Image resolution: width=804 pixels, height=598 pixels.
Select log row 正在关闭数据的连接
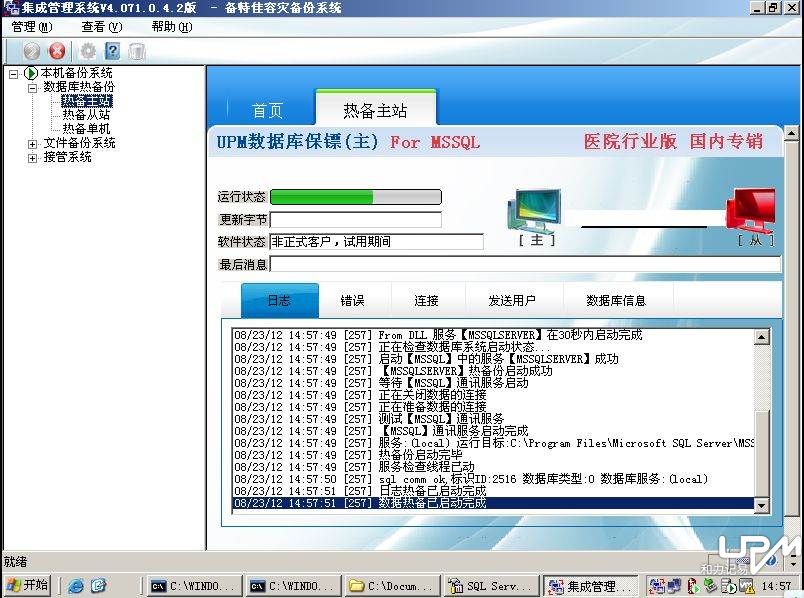click(x=493, y=395)
